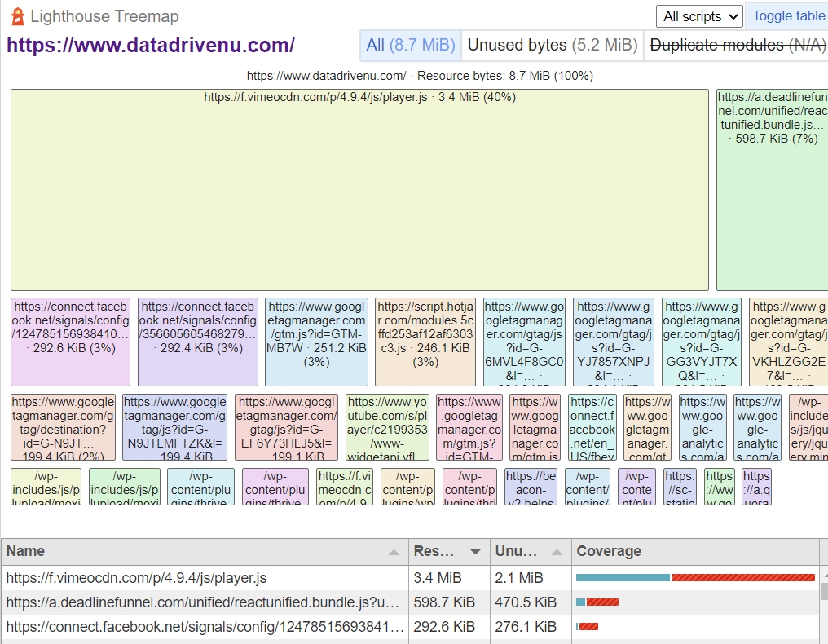Select the All (8.7 MiB) view tab

[x=411, y=45]
